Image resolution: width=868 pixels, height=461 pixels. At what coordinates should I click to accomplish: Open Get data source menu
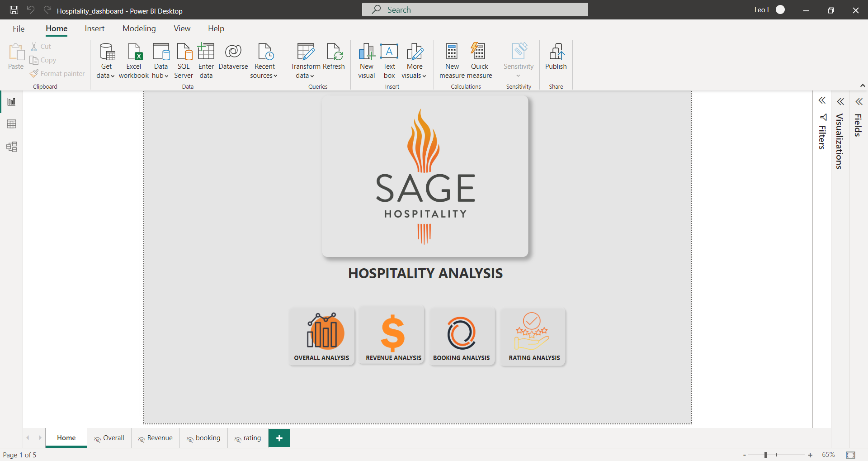[106, 61]
